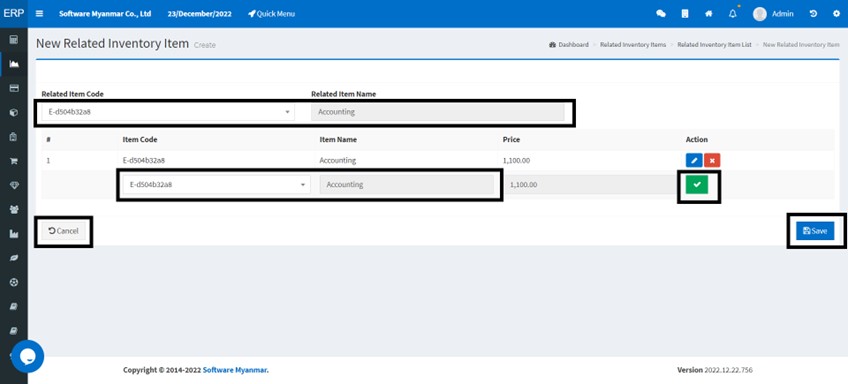Open factory/industry sidebar module
The width and height of the screenshot is (848, 384).
14,234
